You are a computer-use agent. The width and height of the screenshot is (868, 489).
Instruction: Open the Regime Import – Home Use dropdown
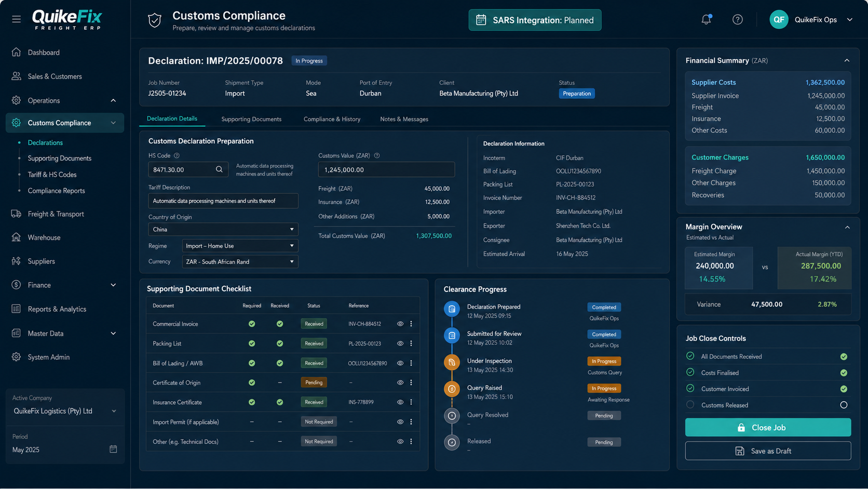240,246
